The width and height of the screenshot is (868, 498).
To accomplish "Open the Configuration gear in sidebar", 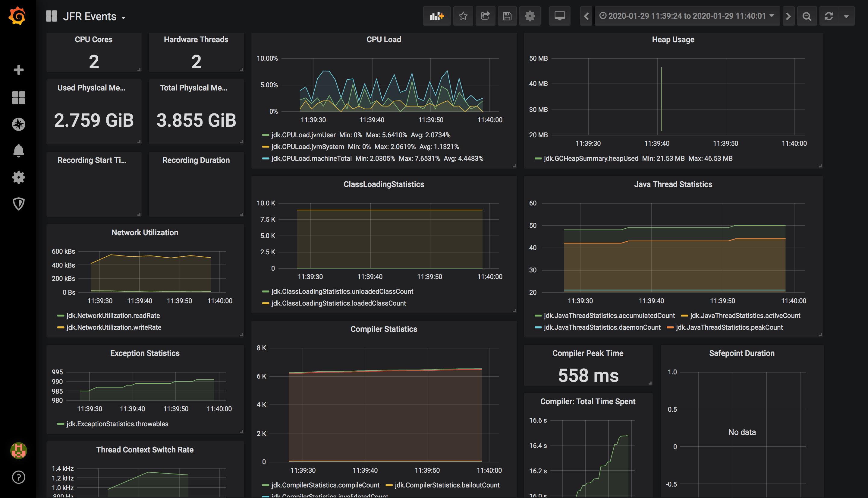I will coord(18,177).
